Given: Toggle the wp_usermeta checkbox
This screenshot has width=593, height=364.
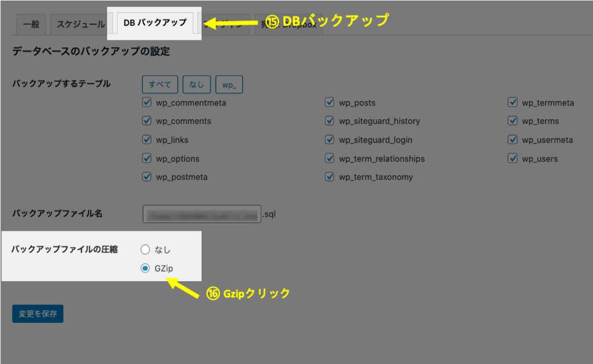Looking at the screenshot, I should click(x=513, y=139).
